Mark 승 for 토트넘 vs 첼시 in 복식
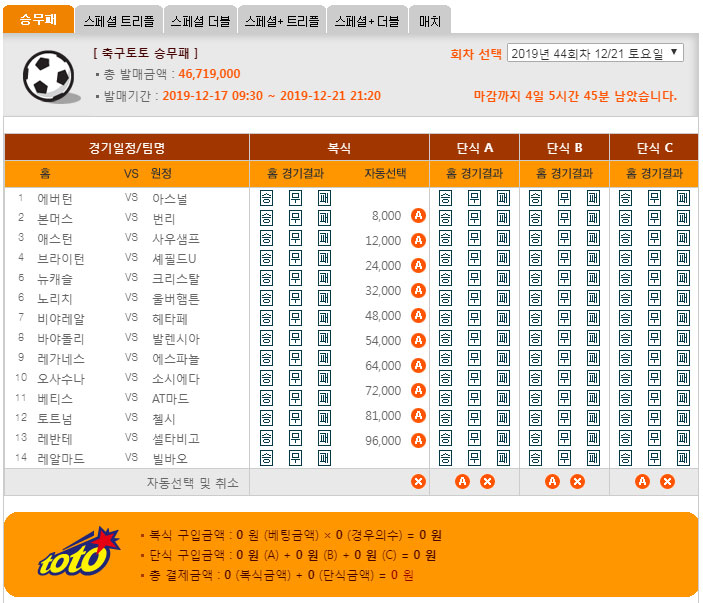Screen dimensions: 703x603 click(x=266, y=418)
